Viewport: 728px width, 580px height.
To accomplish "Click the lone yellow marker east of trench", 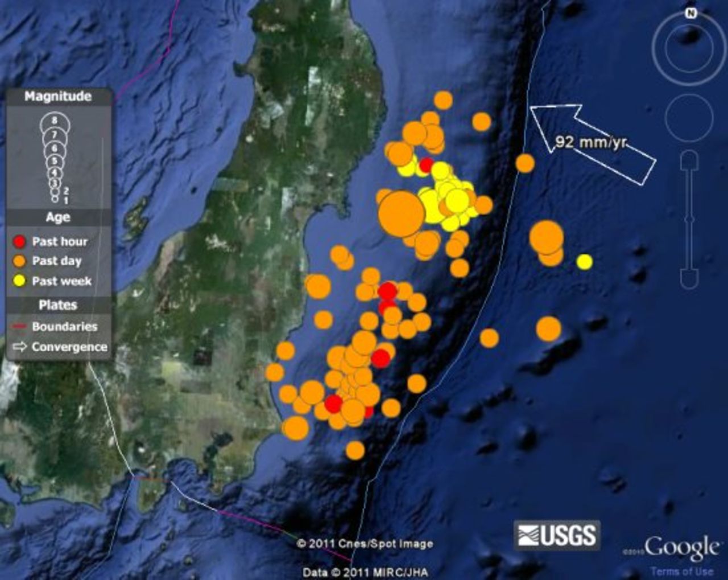I will 584,262.
